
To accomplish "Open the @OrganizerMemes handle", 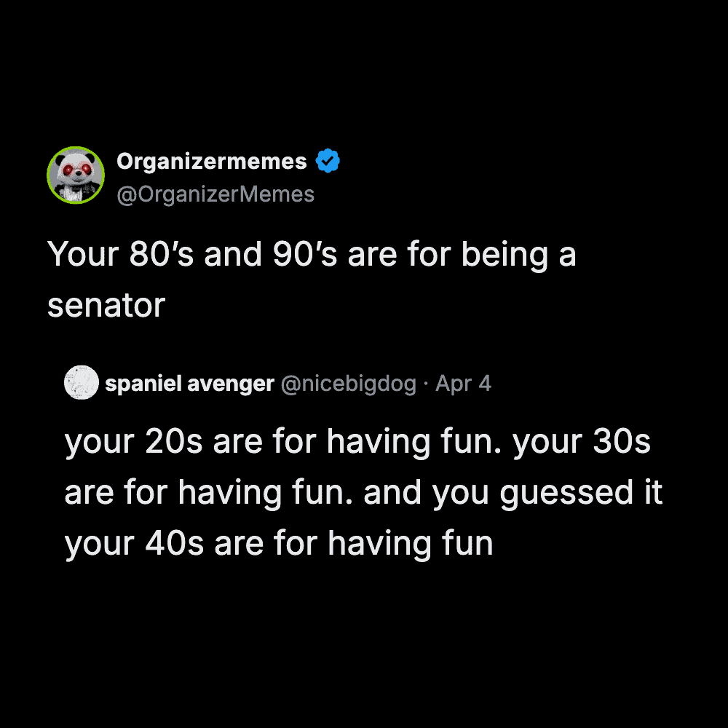I will coord(215,194).
